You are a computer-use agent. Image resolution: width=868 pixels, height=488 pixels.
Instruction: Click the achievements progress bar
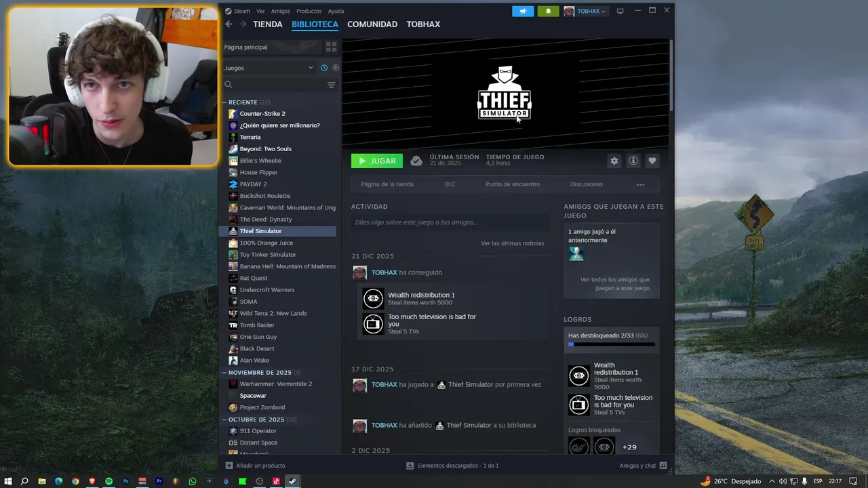click(x=612, y=344)
